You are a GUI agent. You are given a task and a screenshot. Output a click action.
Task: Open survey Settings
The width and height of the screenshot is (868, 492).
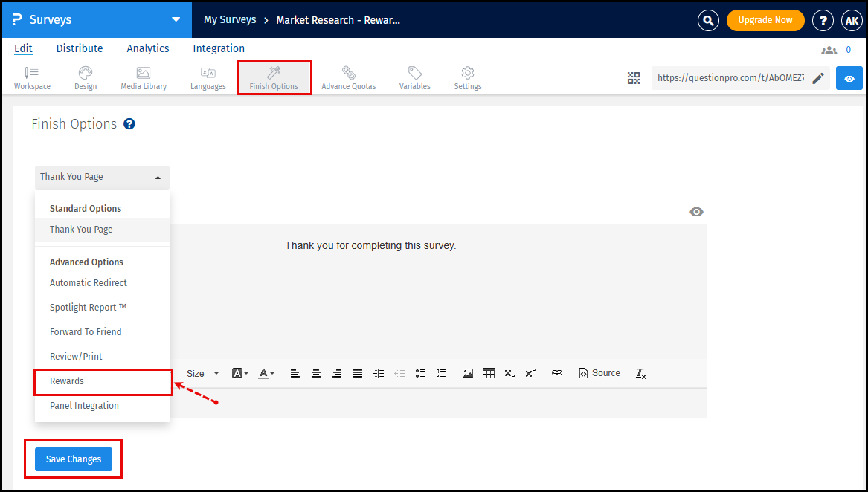coord(467,77)
